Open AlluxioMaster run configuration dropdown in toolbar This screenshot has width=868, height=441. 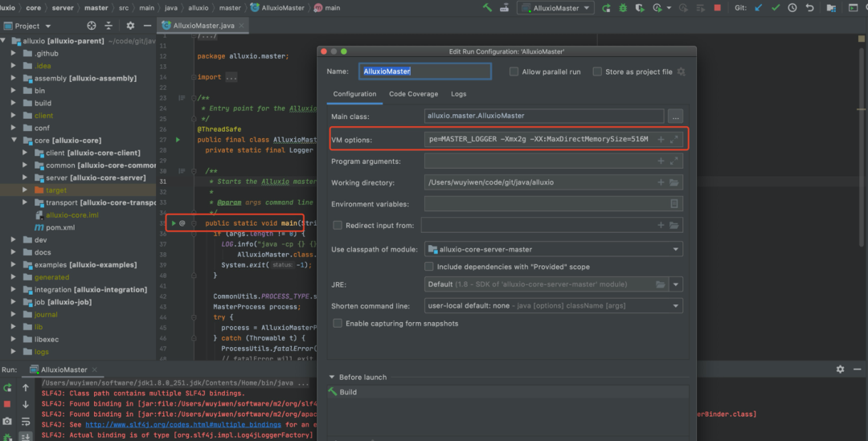tap(556, 8)
